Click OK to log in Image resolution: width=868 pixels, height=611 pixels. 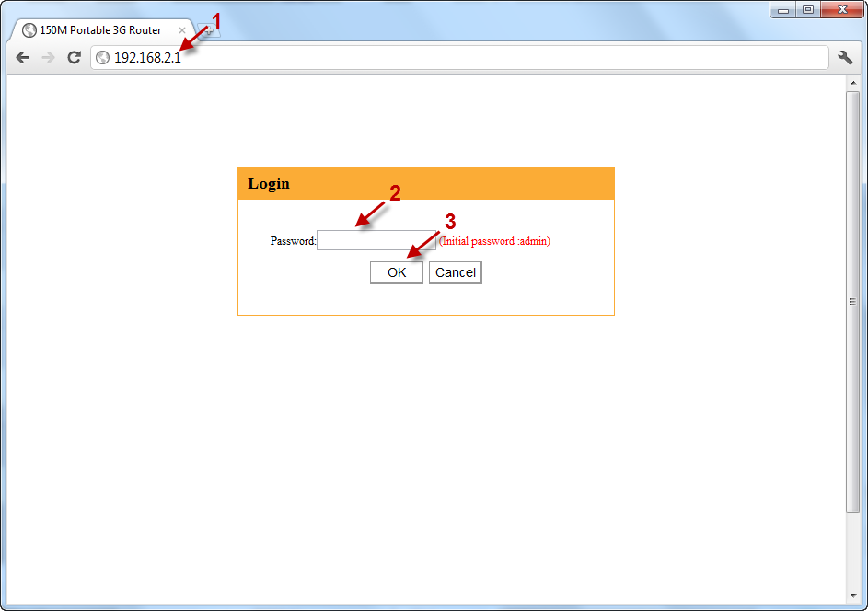pyautogui.click(x=397, y=273)
